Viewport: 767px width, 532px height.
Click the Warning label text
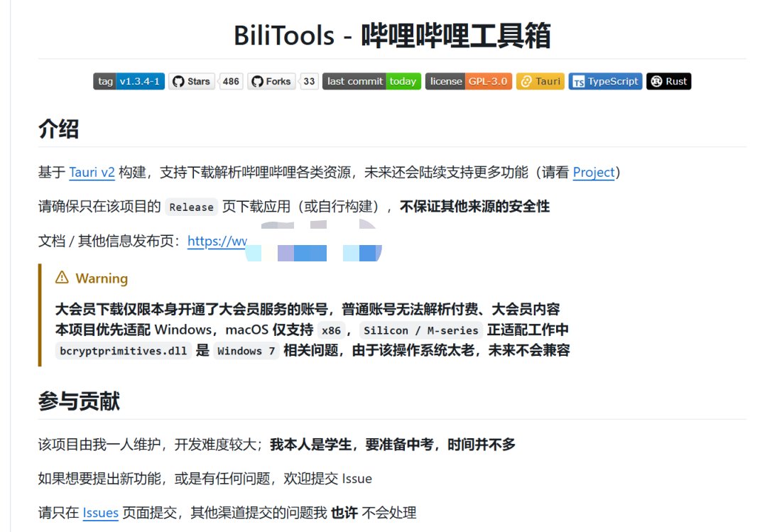(102, 278)
